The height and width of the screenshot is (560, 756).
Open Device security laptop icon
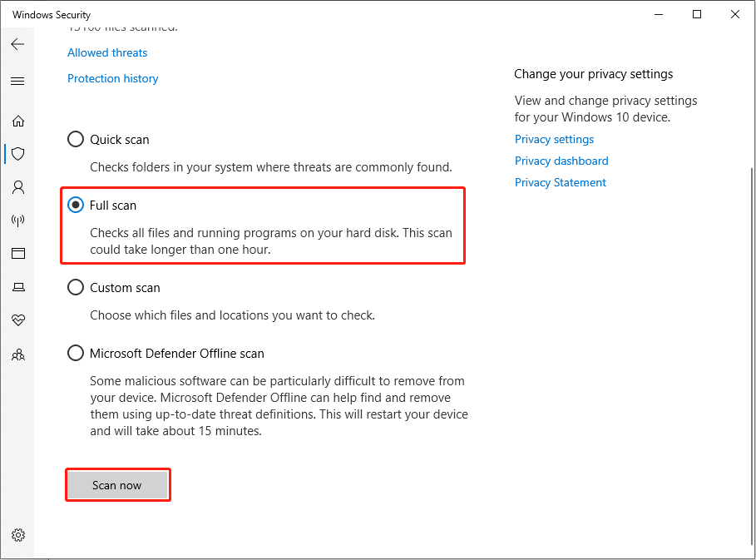point(17,287)
